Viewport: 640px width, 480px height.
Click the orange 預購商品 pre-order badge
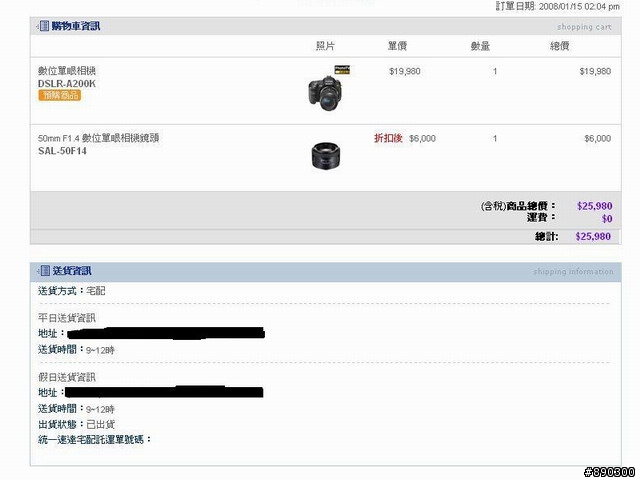point(60,95)
